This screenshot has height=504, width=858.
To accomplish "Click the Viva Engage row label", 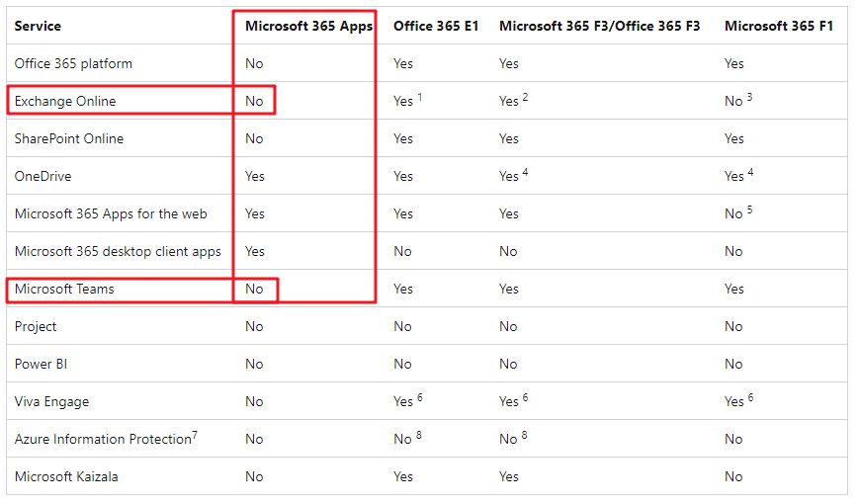I will click(x=51, y=401).
